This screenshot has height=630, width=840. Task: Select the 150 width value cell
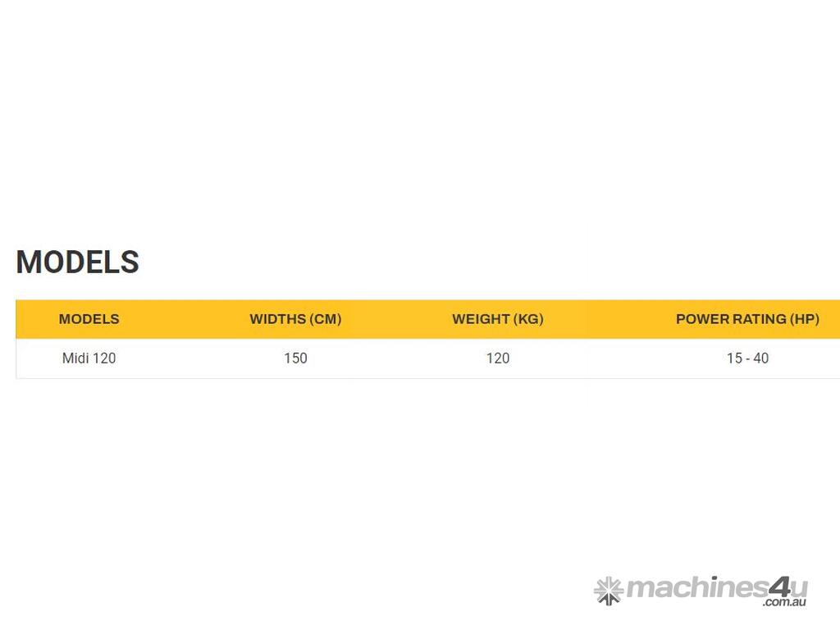[x=295, y=358]
